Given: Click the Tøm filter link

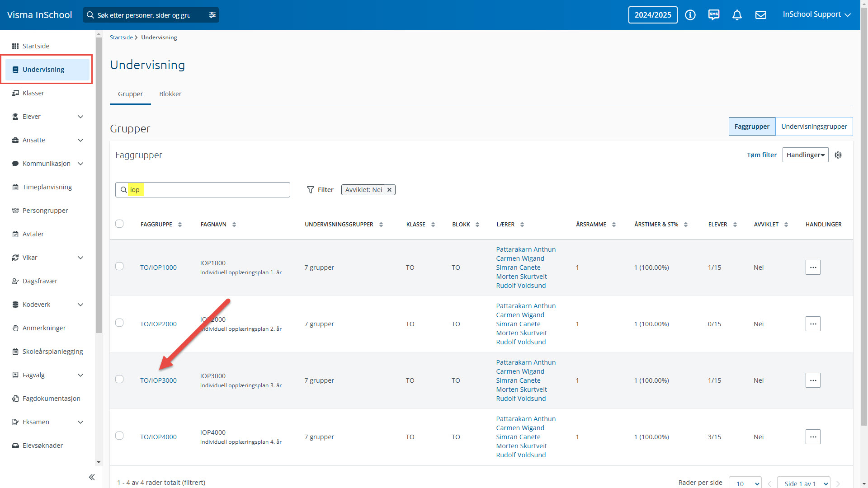Looking at the screenshot, I should tap(761, 155).
